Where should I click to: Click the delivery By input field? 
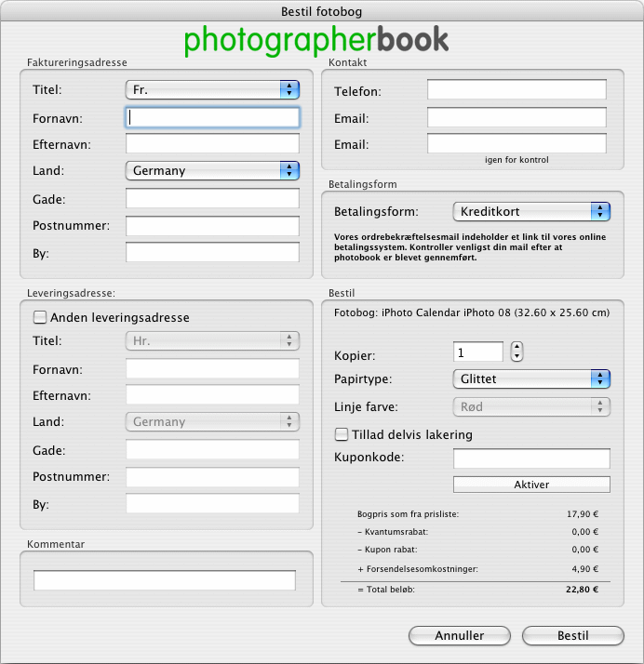click(x=212, y=503)
